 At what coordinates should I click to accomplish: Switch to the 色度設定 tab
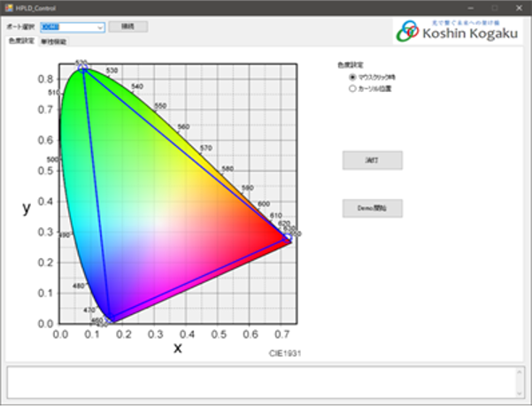click(21, 42)
